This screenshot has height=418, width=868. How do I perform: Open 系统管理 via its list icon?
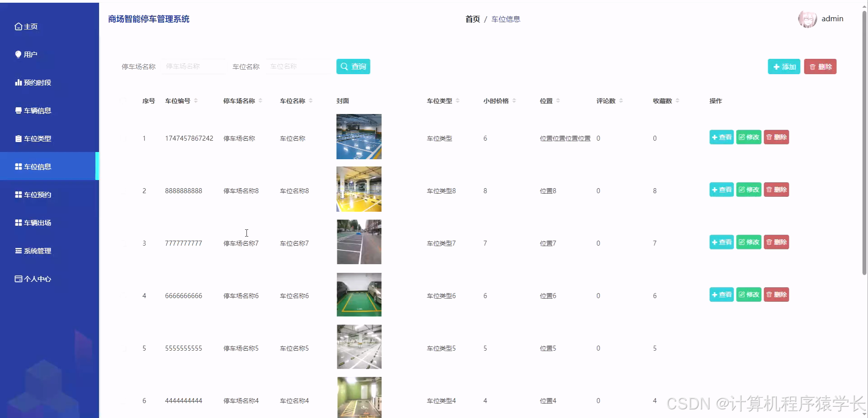(x=18, y=251)
